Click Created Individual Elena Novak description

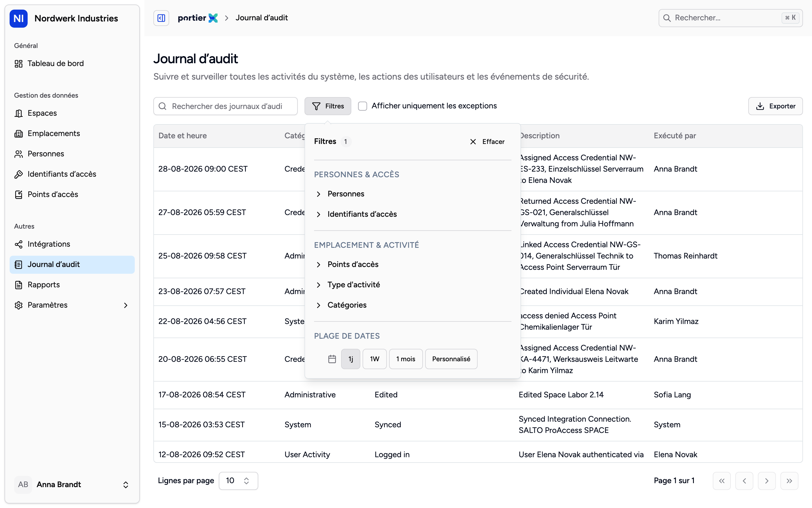tap(574, 292)
